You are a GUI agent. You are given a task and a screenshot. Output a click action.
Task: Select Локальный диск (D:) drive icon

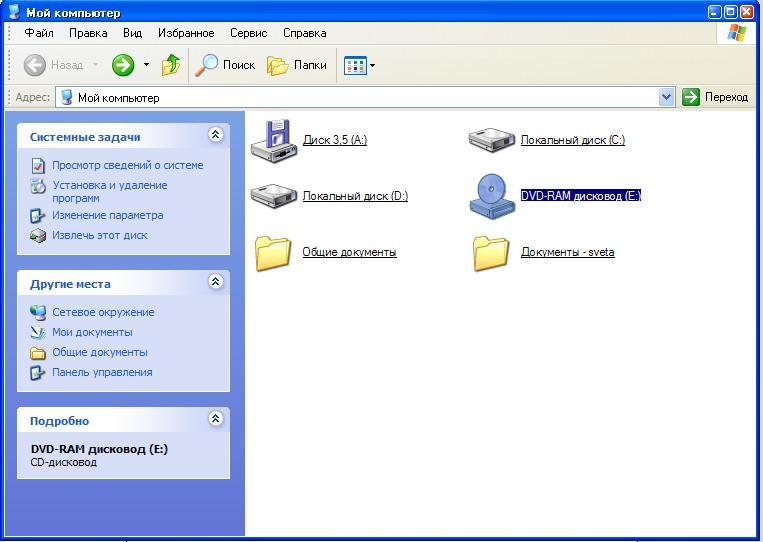click(x=274, y=196)
